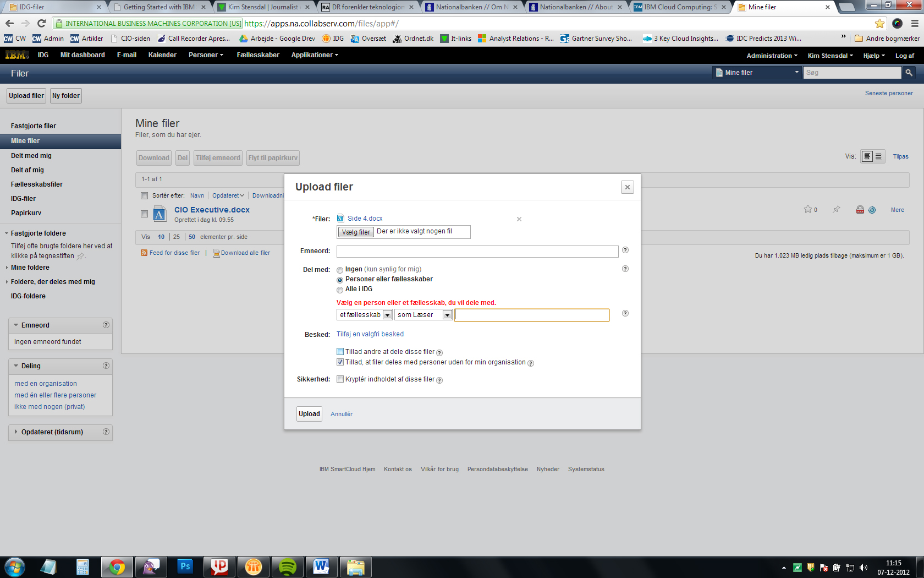Select the 'Ingen' sharing radio button
This screenshot has width=924, height=578.
[340, 270]
